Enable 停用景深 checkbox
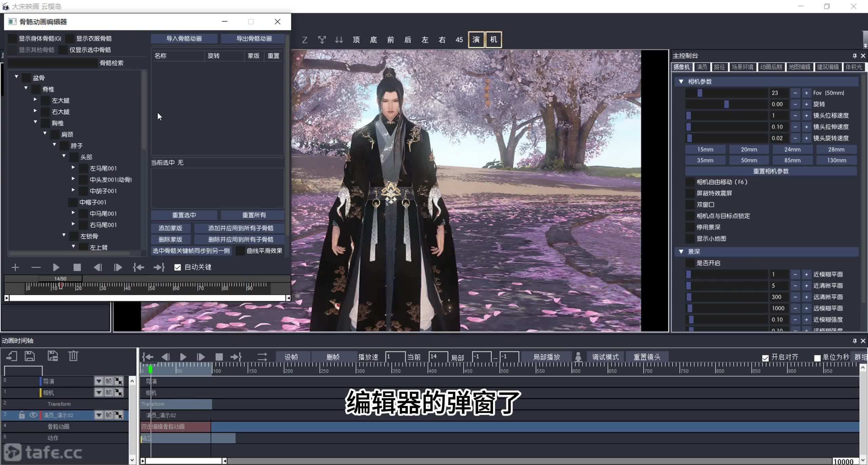The height and width of the screenshot is (465, 868). pos(690,227)
